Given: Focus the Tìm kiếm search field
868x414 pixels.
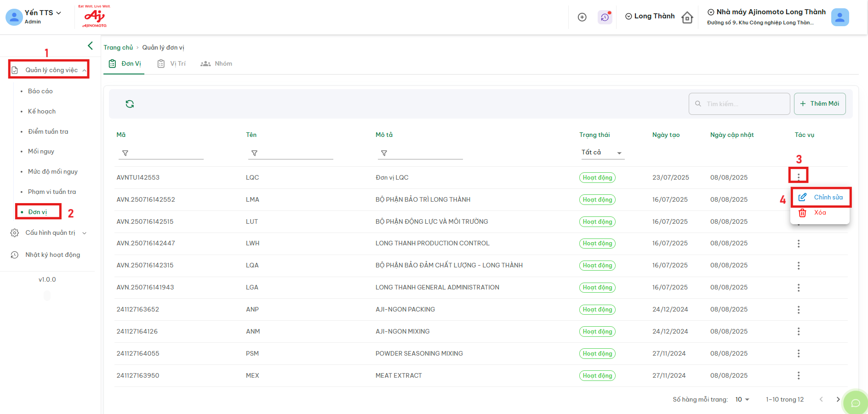Looking at the screenshot, I should click(x=739, y=104).
